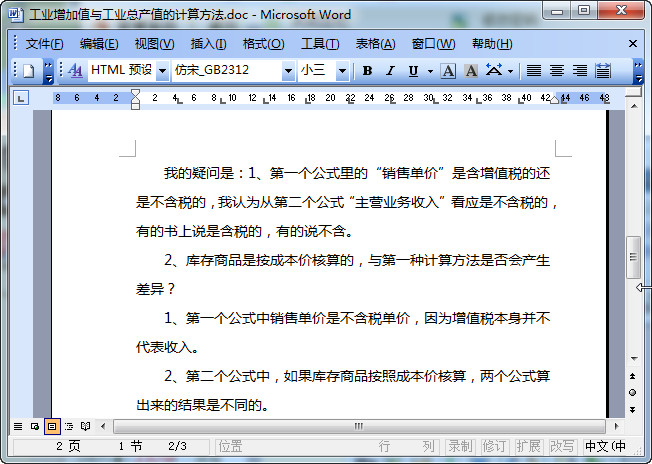Apply Distributed alignment icon

pyautogui.click(x=603, y=71)
